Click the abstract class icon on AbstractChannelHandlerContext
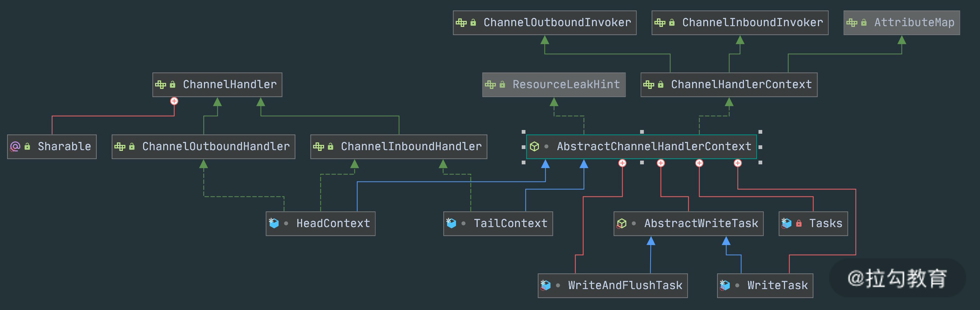Screen dimensions: 980x310 (x=534, y=147)
